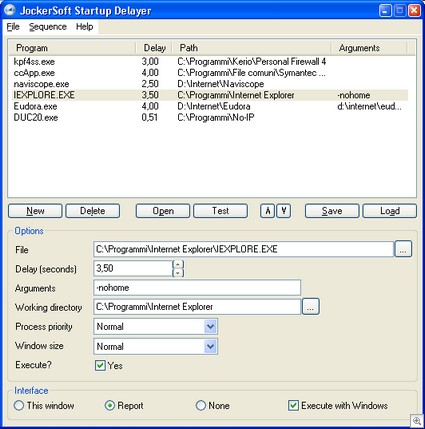Image resolution: width=425 pixels, height=429 pixels.
Task: Click the New button
Action: [35, 211]
